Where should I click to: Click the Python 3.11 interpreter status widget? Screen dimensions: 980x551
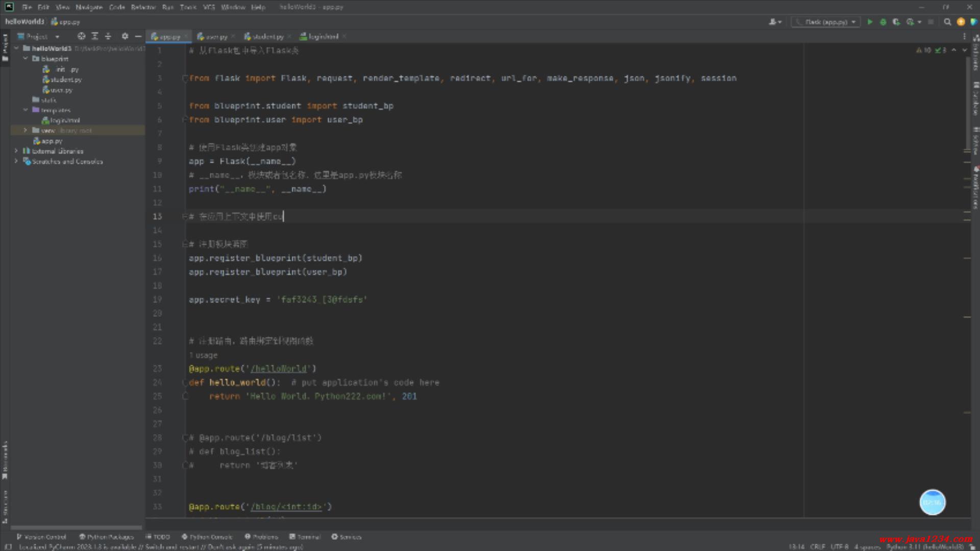925,547
